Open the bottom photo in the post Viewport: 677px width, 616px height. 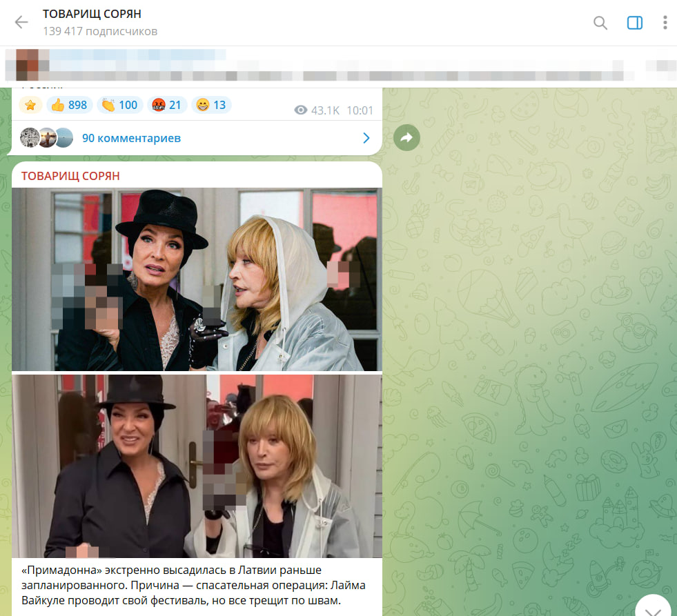[x=197, y=466]
